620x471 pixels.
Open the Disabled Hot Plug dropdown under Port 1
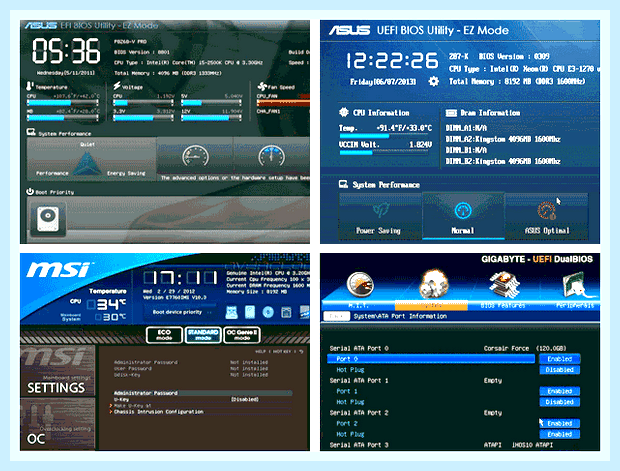click(x=560, y=402)
